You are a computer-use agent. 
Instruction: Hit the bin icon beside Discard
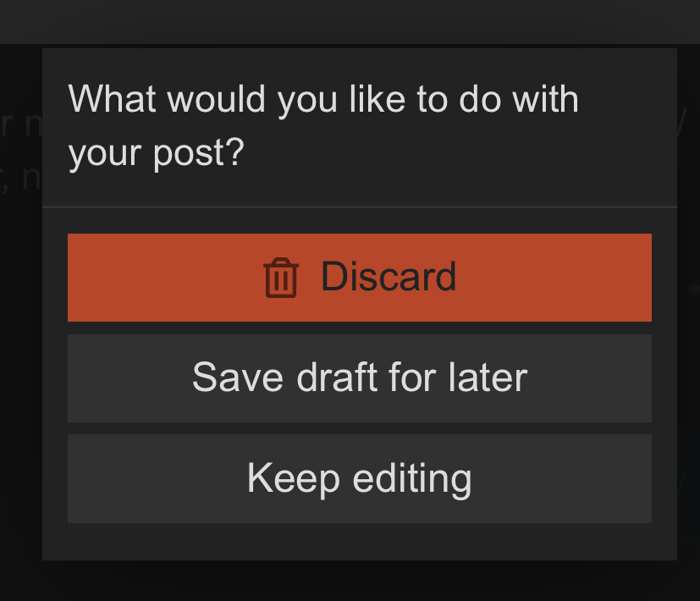[280, 278]
